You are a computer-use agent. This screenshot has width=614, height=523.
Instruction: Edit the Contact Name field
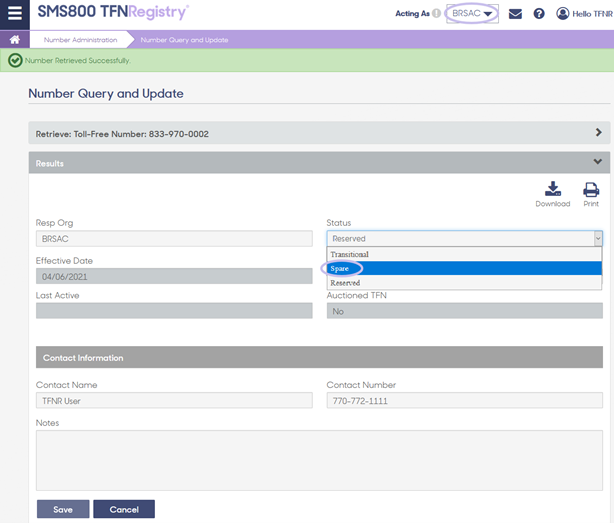coord(174,401)
